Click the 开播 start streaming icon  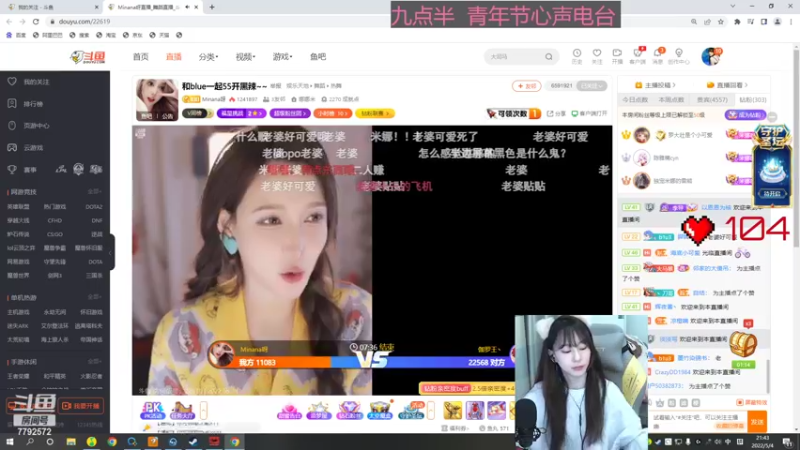[617, 56]
